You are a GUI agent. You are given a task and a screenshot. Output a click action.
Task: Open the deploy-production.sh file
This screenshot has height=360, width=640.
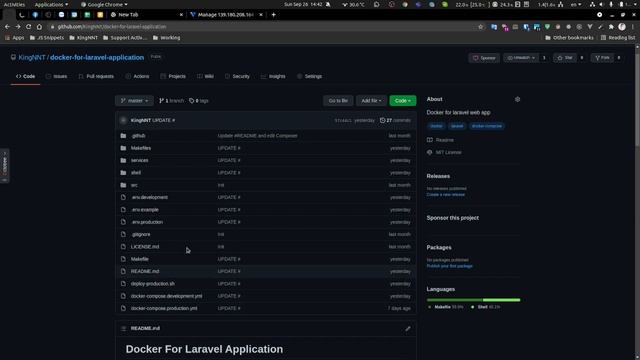tap(153, 284)
